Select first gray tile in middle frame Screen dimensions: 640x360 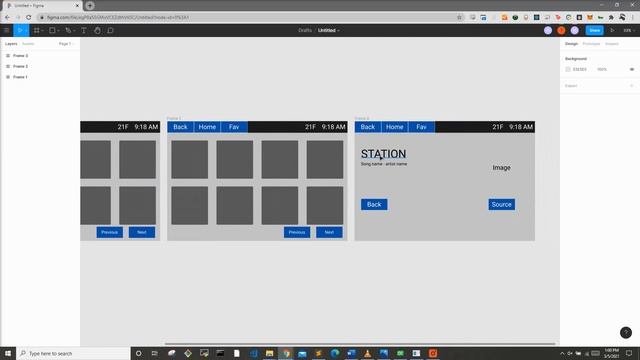[189, 160]
